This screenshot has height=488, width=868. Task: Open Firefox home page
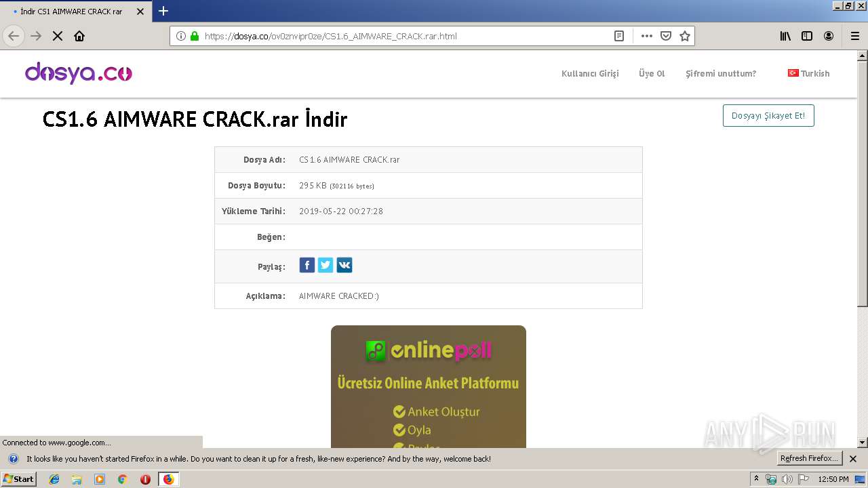(79, 36)
